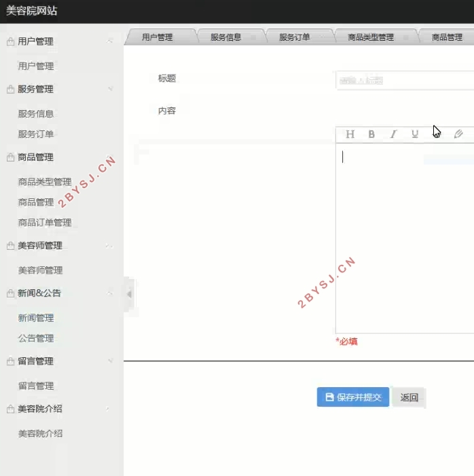Viewport: 474px width, 476px height.
Task: Click the 标题 input field
Action: tap(405, 80)
